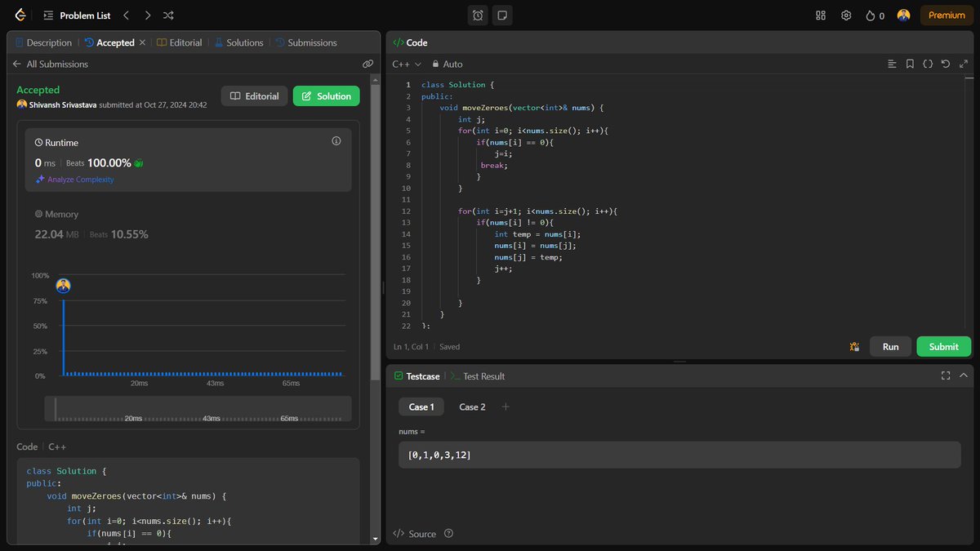This screenshot has width=980, height=551.
Task: Click the Source link
Action: point(414,534)
